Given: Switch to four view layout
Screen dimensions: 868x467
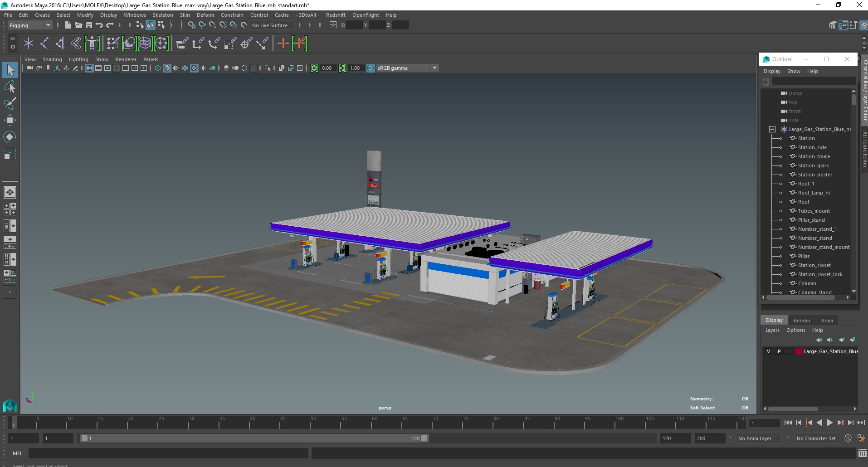Looking at the screenshot, I should coord(10,209).
